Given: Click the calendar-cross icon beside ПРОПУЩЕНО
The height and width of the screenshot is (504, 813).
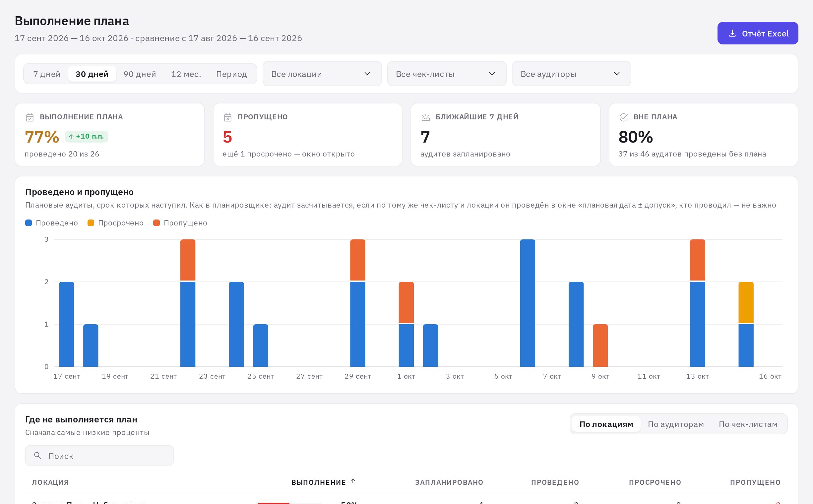Looking at the screenshot, I should tap(228, 117).
